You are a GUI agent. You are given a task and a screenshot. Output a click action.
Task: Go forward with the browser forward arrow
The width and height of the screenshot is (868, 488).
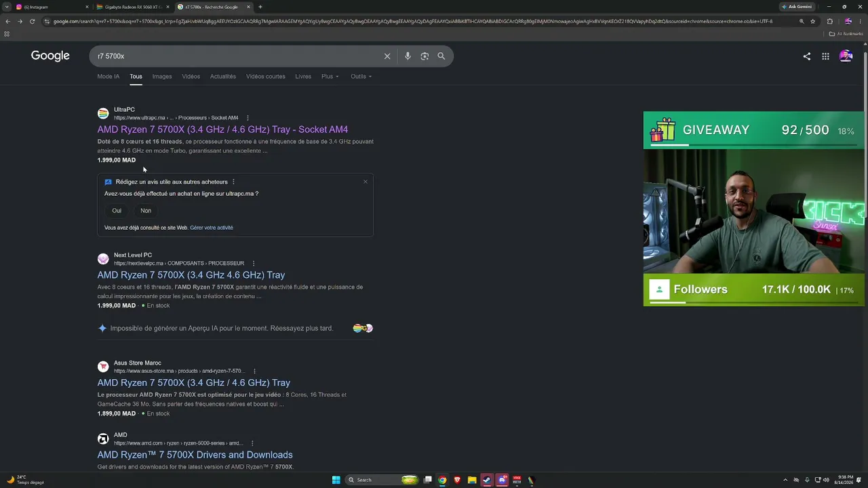coord(20,21)
